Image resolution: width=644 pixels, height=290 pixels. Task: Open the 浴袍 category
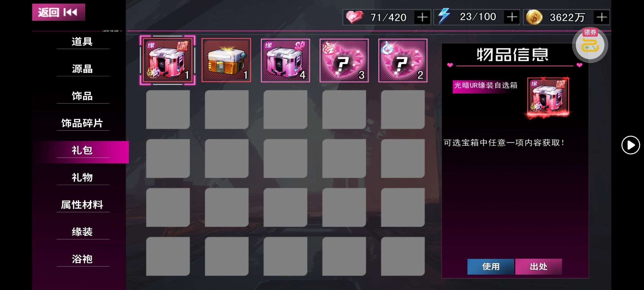tap(82, 259)
